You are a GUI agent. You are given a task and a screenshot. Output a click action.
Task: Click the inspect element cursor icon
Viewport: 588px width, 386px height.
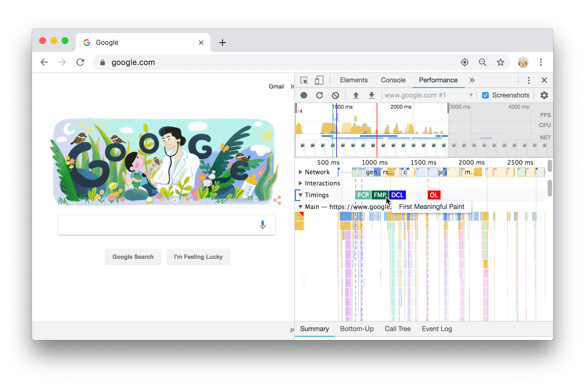pos(304,80)
